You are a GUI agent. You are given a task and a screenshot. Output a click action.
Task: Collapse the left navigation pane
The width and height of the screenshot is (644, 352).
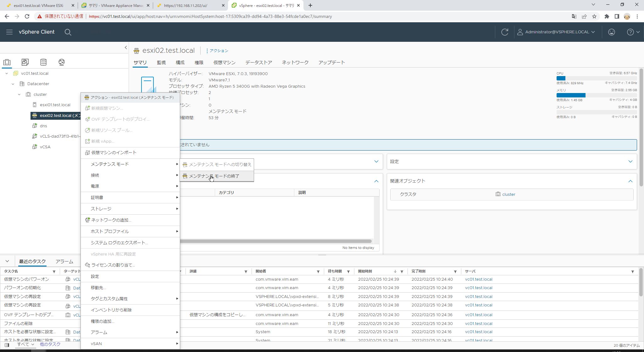pos(126,47)
